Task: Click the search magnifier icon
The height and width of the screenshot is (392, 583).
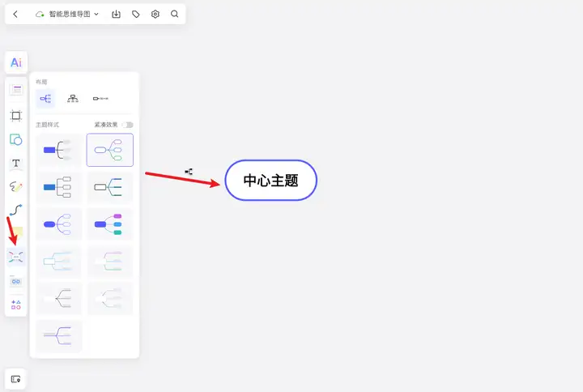Action: [174, 14]
